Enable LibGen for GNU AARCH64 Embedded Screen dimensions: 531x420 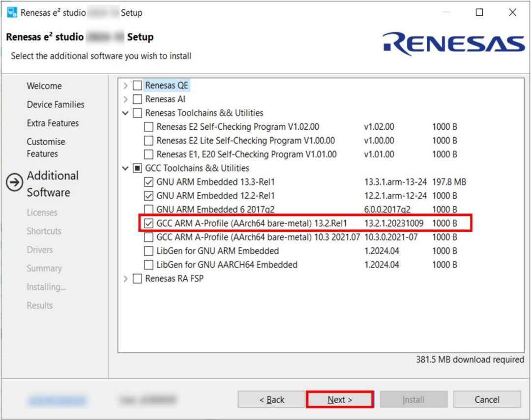[148, 265]
